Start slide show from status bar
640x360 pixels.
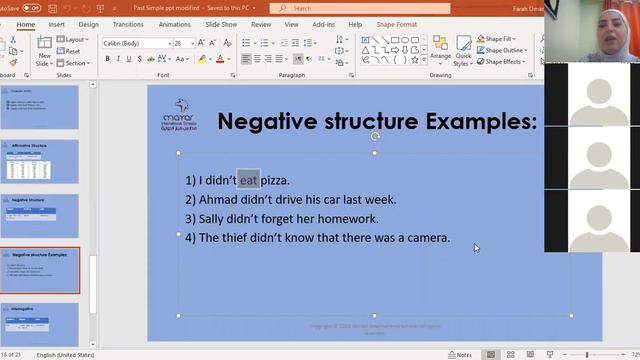(x=550, y=355)
